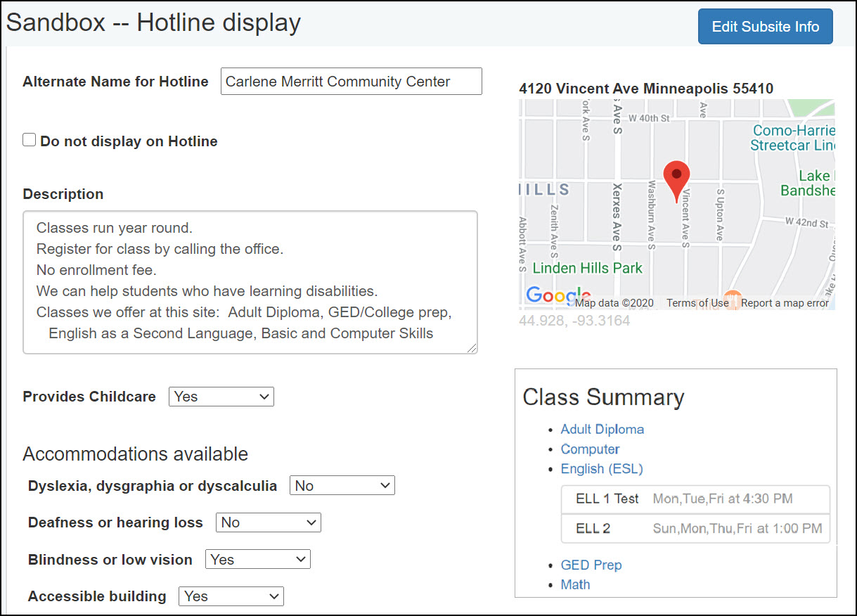Click the Google logo on the map
The width and height of the screenshot is (857, 616).
[x=556, y=297]
